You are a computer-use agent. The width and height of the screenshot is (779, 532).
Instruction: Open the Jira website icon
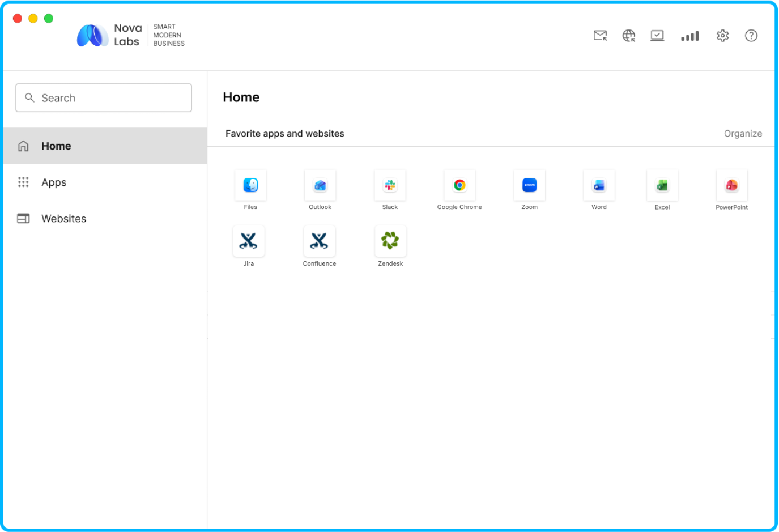[249, 241]
